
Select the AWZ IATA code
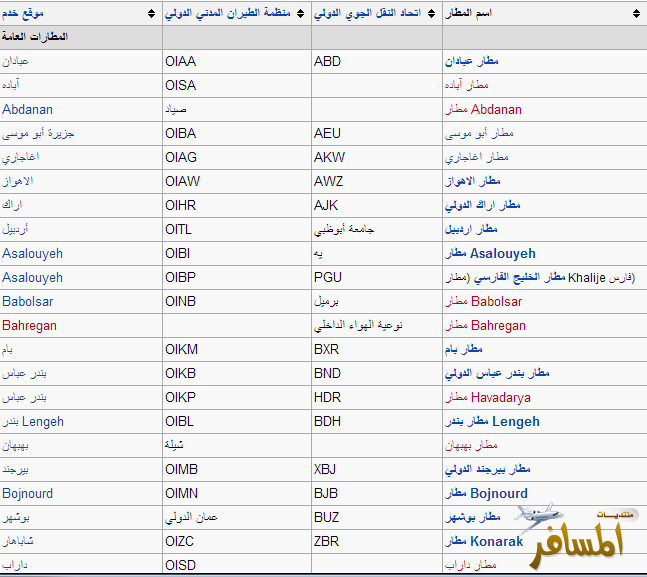click(x=328, y=181)
